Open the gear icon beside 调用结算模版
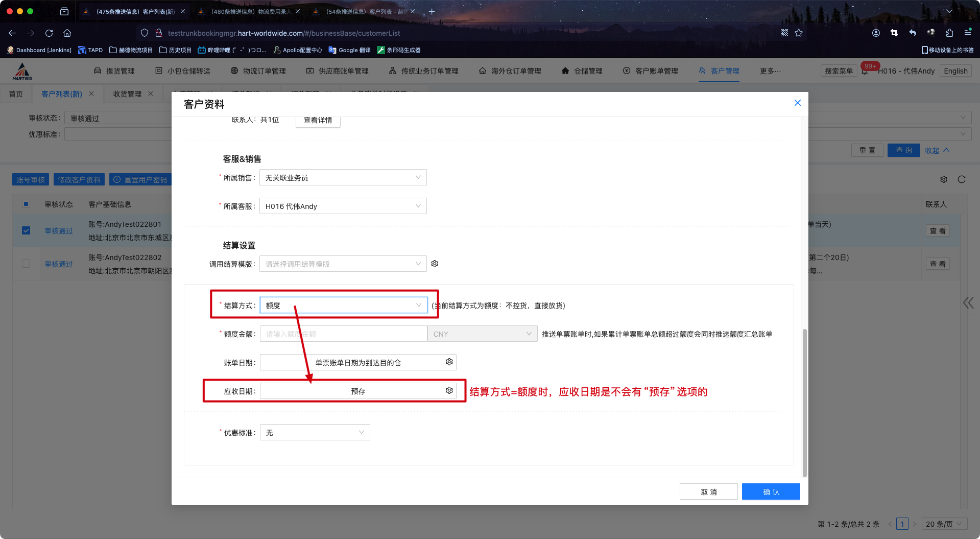Screen dimensions: 980x539 click(435, 264)
